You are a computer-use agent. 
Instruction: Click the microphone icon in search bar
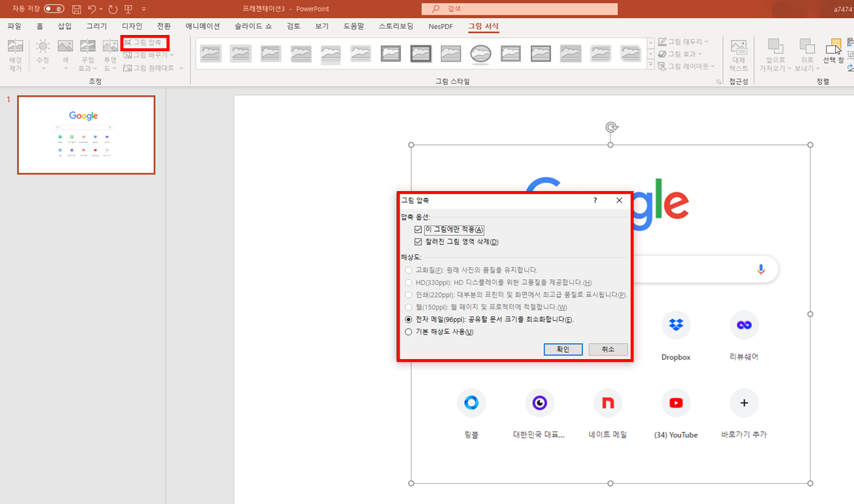tap(761, 269)
